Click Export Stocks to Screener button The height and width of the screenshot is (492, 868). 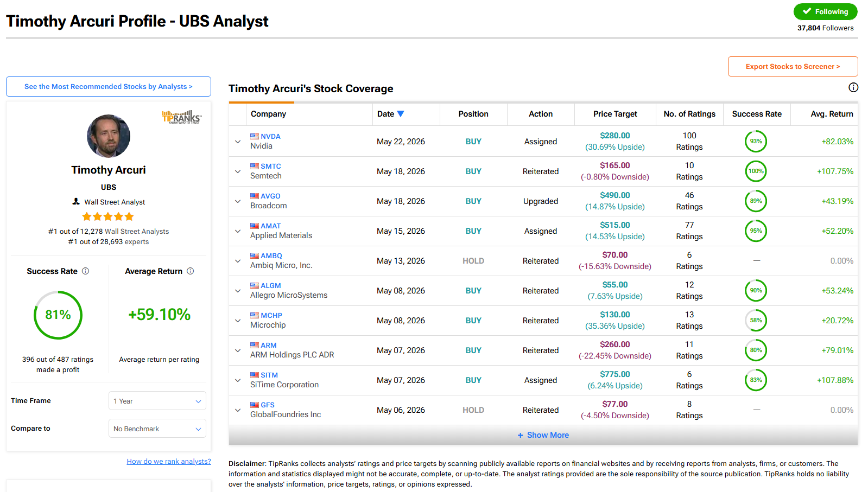[793, 67]
